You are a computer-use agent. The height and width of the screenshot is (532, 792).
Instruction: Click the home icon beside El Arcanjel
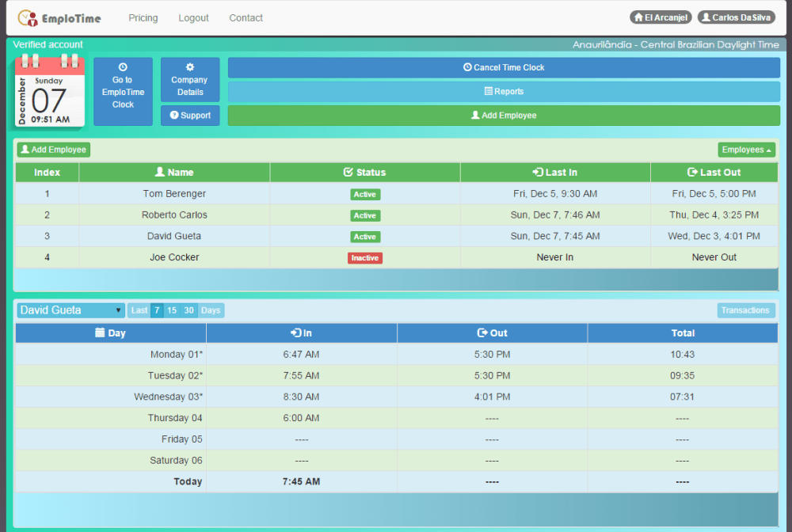coord(638,16)
